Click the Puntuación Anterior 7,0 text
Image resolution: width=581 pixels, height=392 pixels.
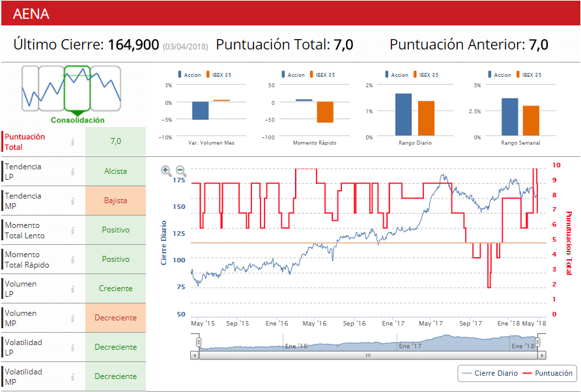pos(469,45)
